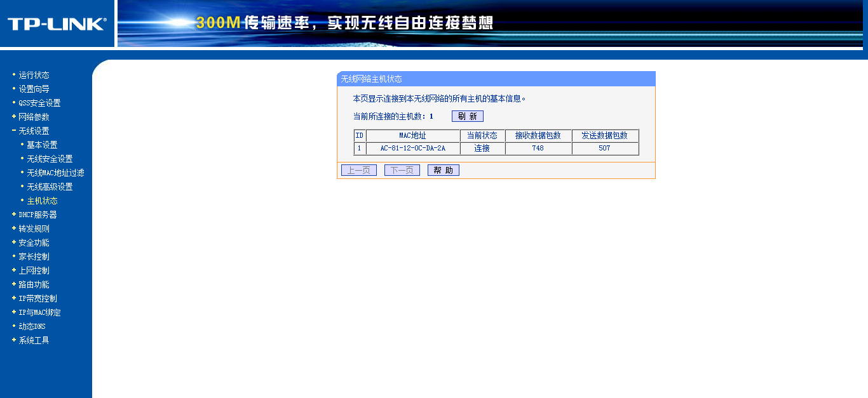
Task: Click the 无线网络主机状态 panel title
Action: [372, 79]
